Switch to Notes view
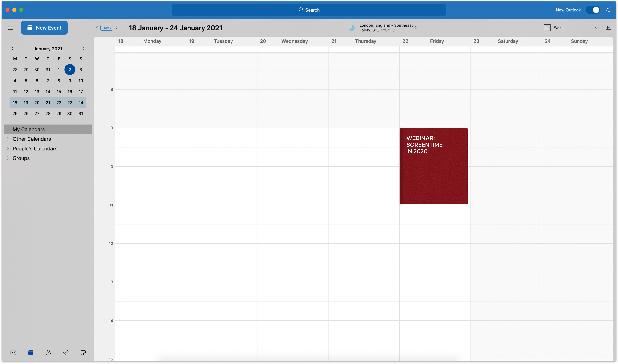Viewport: 618px width, 364px height. 83,353
